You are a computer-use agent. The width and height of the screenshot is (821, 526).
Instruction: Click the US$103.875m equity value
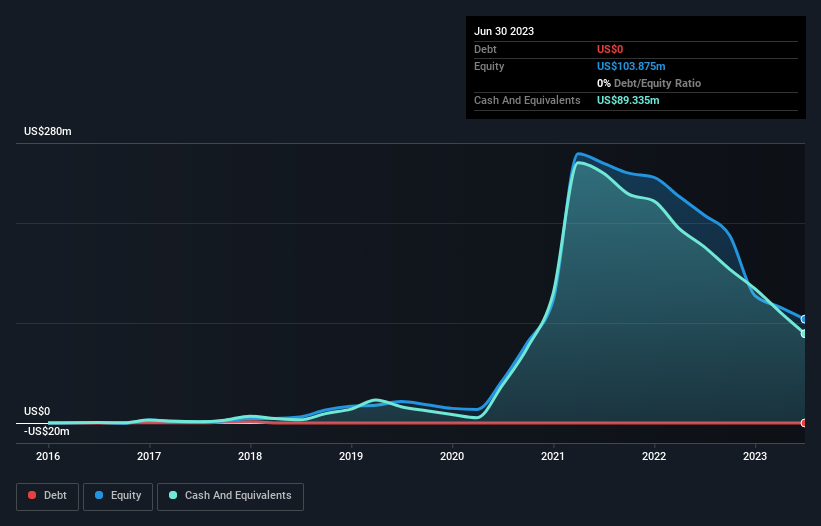631,66
